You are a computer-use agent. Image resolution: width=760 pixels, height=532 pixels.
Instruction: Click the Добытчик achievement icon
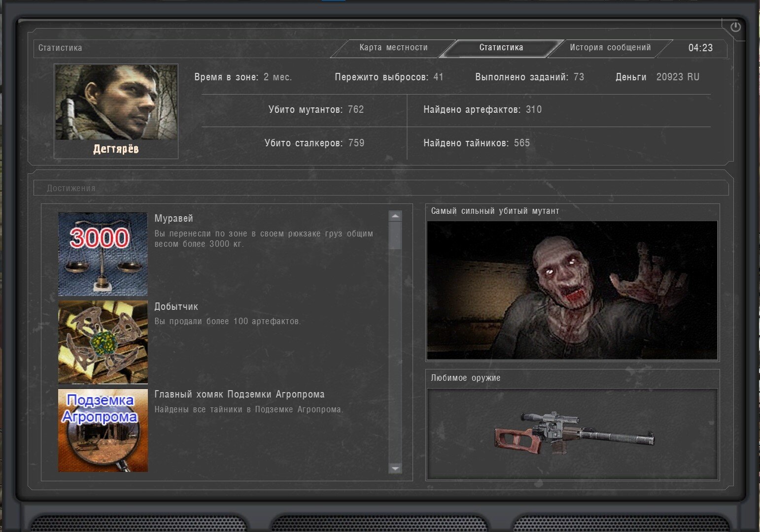(x=103, y=342)
